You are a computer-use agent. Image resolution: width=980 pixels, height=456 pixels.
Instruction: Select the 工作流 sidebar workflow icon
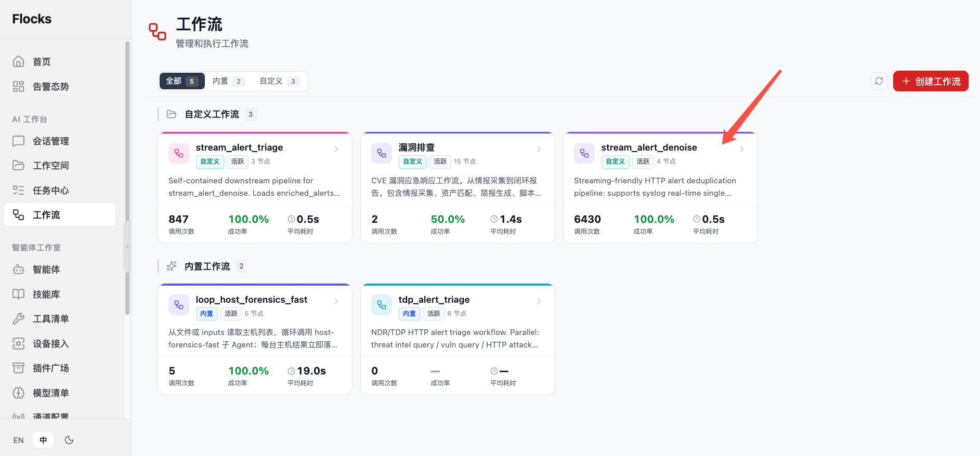19,215
